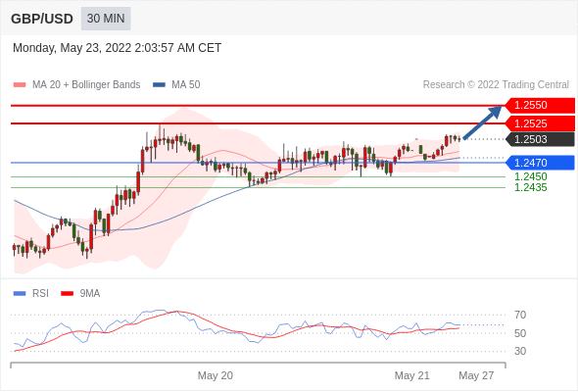Click the 1.2435 green support label

tap(530, 188)
